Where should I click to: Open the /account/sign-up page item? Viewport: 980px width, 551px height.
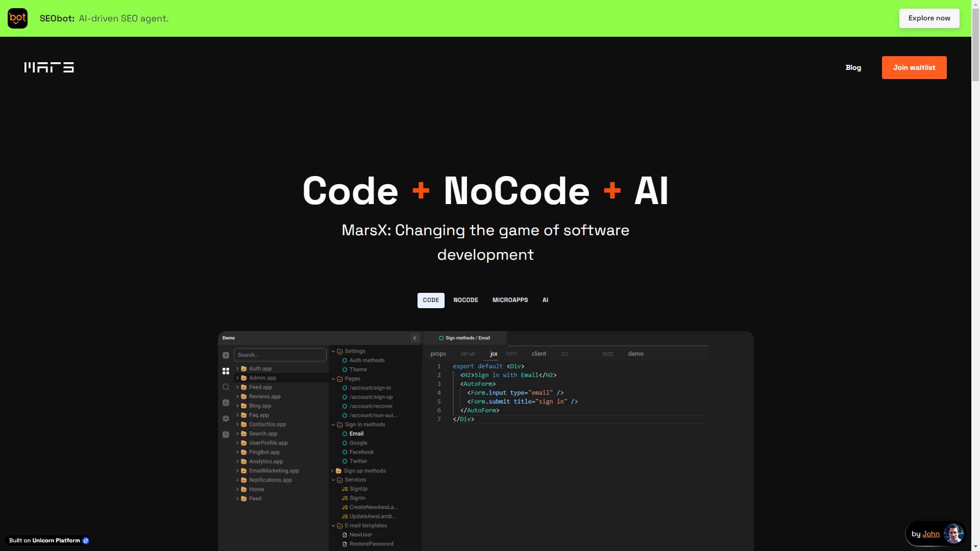click(371, 397)
